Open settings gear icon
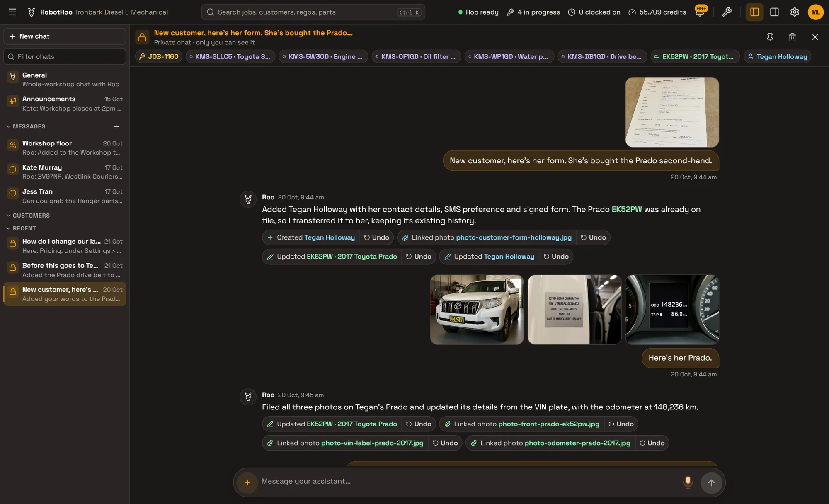 795,12
